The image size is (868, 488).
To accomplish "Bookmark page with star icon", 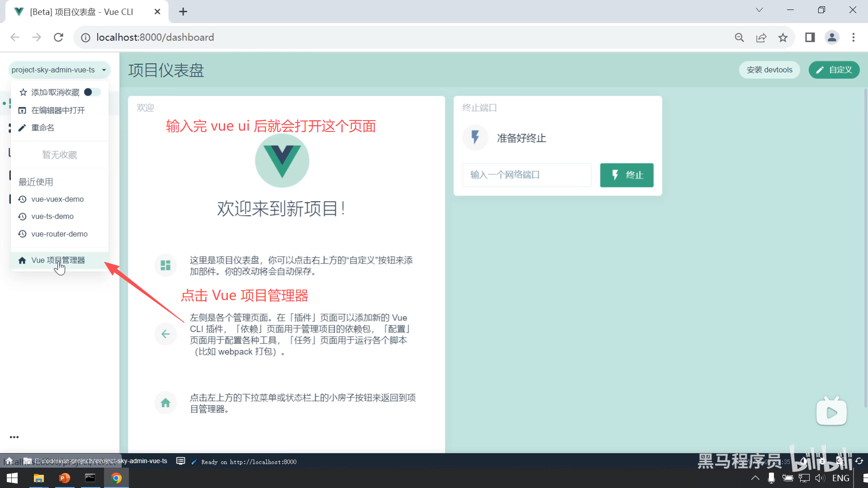I will [783, 38].
